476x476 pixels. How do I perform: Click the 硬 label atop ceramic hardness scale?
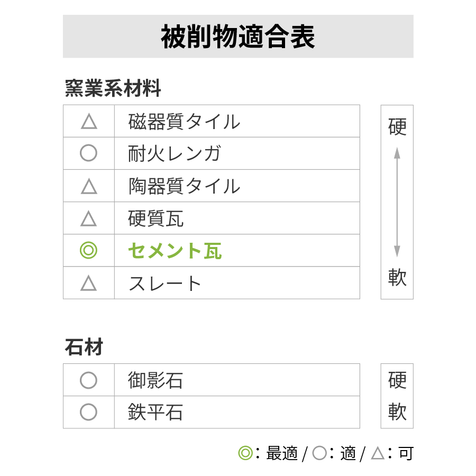coord(397,127)
